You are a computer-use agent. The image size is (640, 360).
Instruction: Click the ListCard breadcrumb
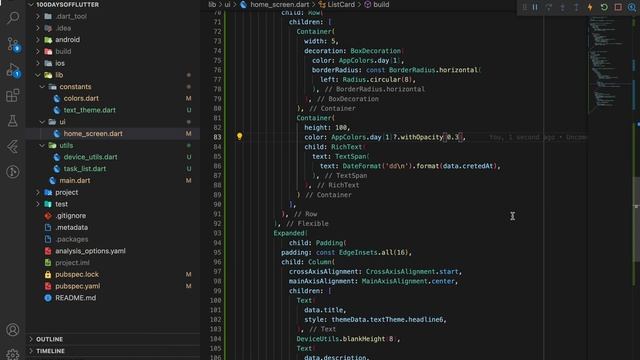[341, 4]
